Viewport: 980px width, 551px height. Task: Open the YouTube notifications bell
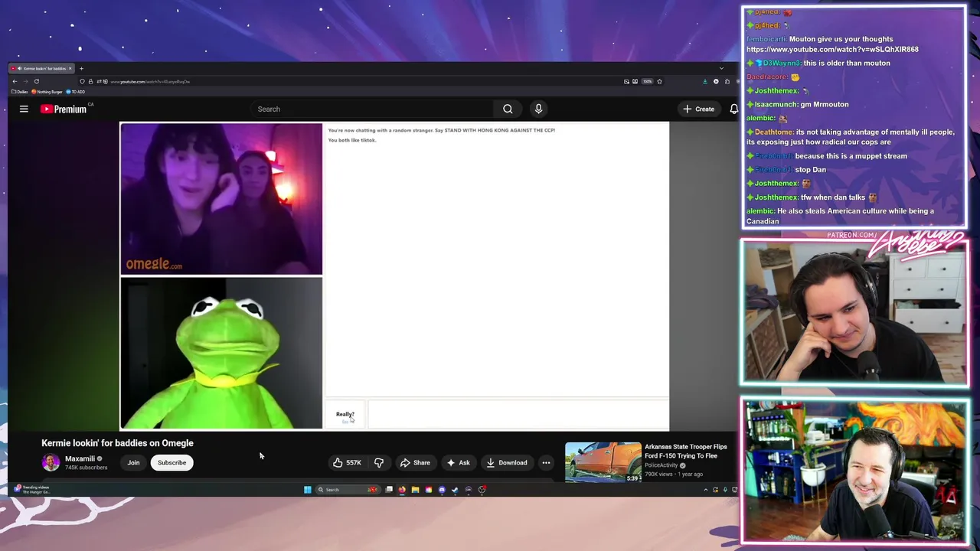(x=734, y=109)
